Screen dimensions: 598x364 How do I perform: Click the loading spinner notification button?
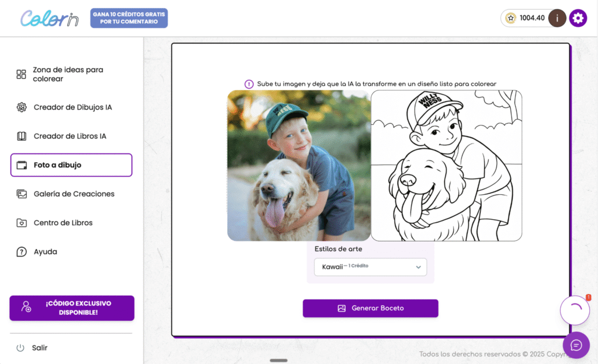(x=575, y=310)
